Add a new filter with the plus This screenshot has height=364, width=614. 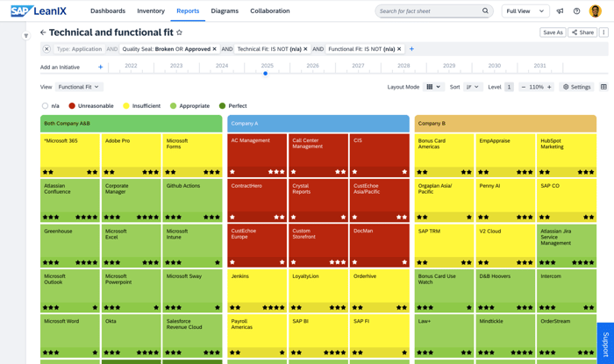411,49
